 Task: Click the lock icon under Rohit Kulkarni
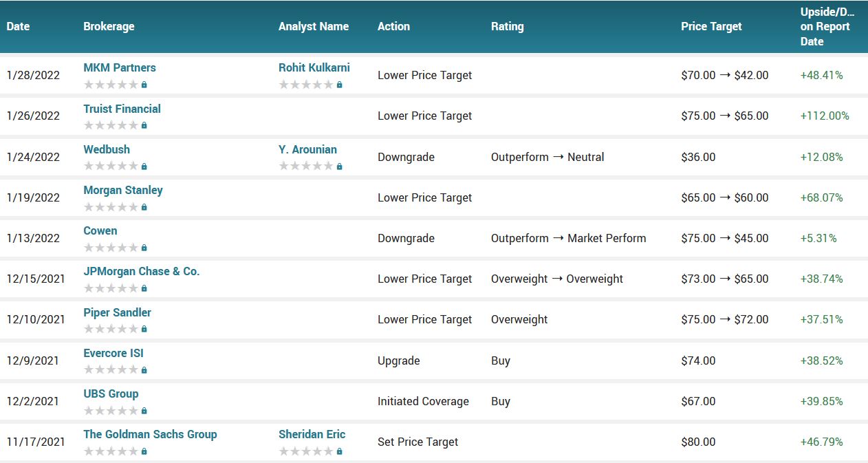(x=339, y=85)
